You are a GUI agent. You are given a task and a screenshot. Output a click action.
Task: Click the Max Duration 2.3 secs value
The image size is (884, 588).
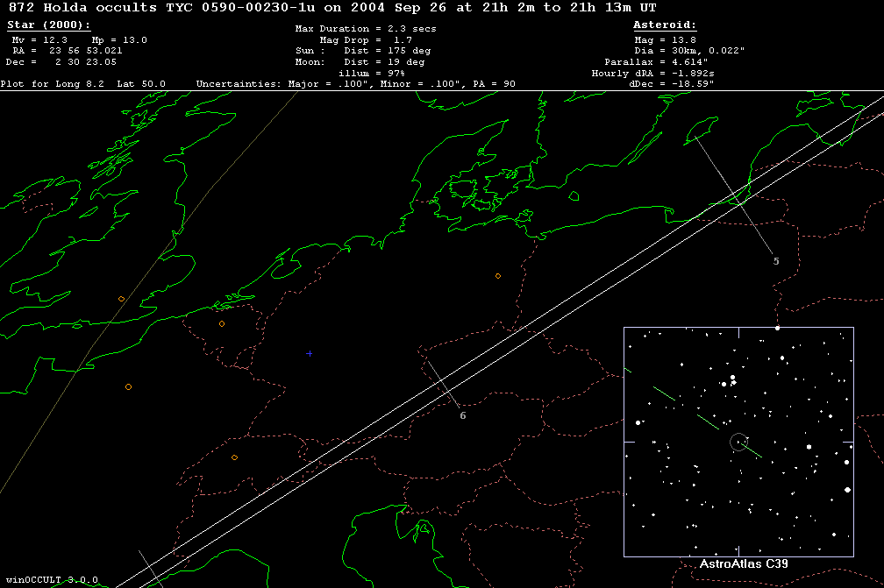click(366, 29)
